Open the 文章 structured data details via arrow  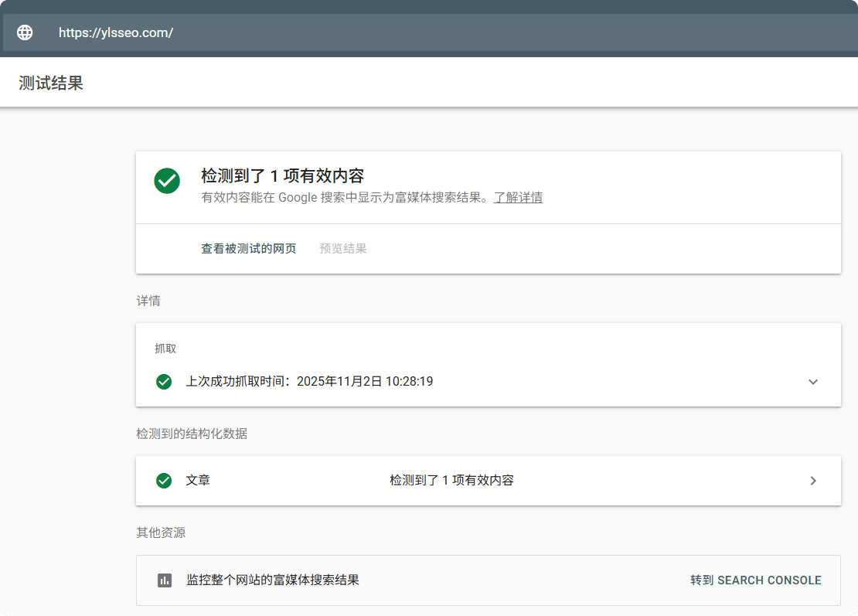tap(813, 480)
